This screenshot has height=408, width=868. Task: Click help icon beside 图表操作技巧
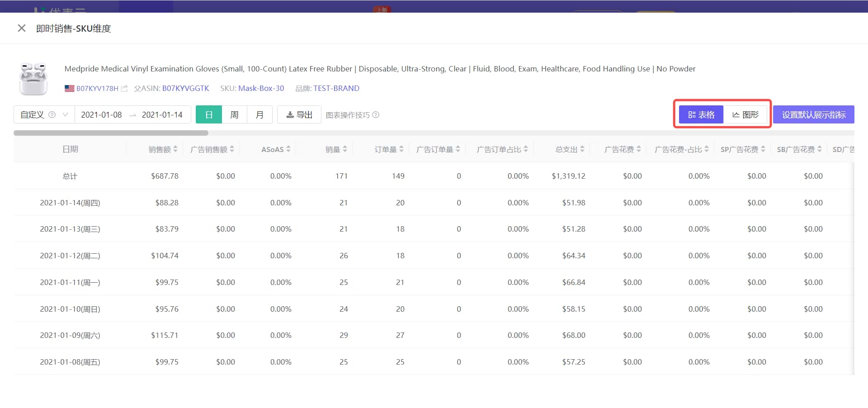click(376, 115)
